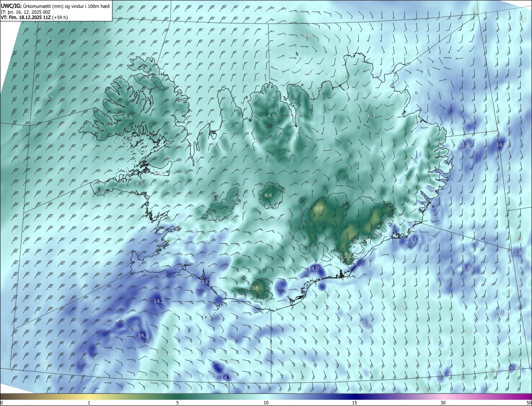Click the 14.3 value label on the map

[143, 335]
